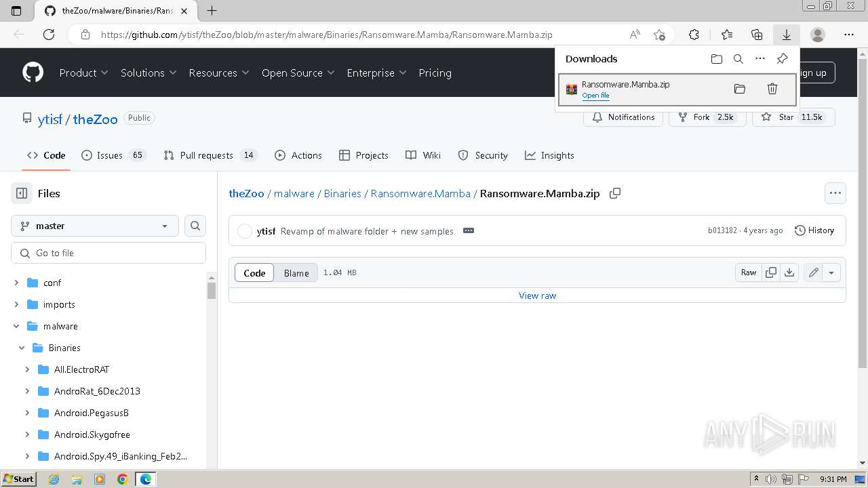This screenshot has height=488, width=868.
Task: Collapse the malware folder
Action: (x=16, y=326)
